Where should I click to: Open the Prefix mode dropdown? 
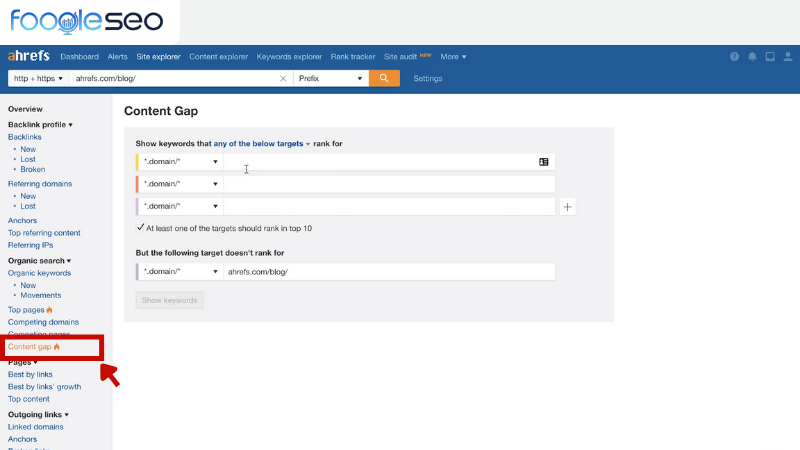[x=330, y=78]
